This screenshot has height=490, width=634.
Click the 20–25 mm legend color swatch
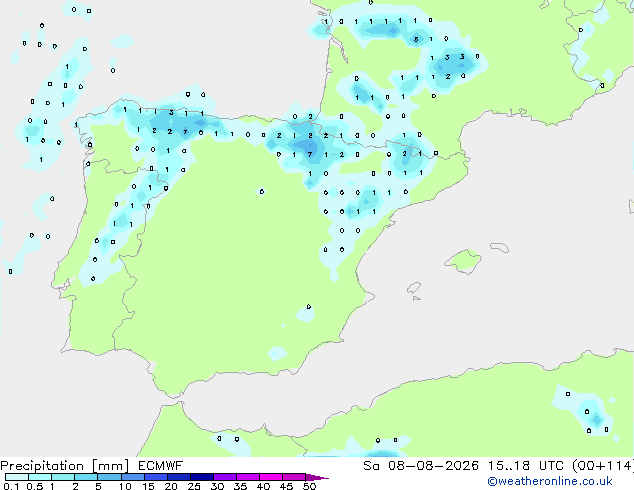coord(178,477)
